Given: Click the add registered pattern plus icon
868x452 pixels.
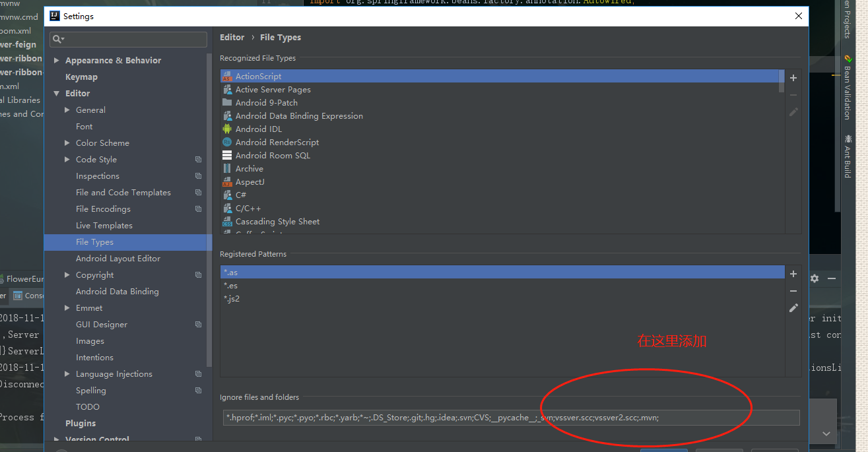Looking at the screenshot, I should coord(793,274).
